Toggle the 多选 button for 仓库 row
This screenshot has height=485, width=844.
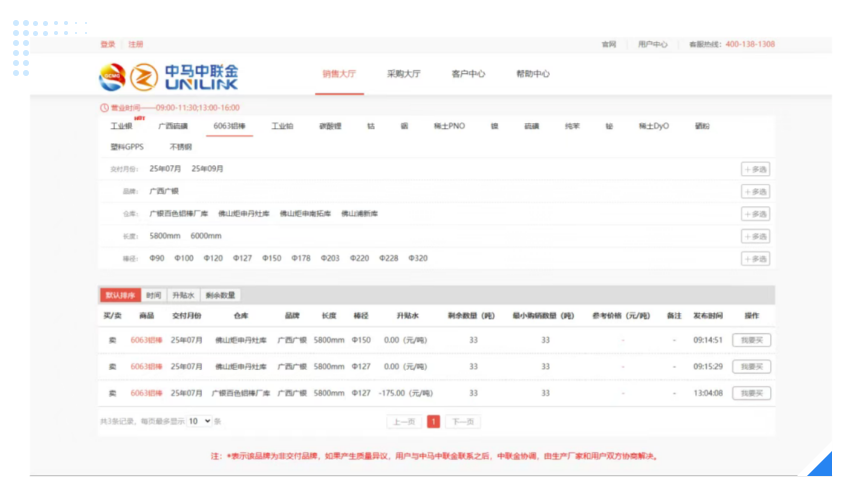(755, 214)
